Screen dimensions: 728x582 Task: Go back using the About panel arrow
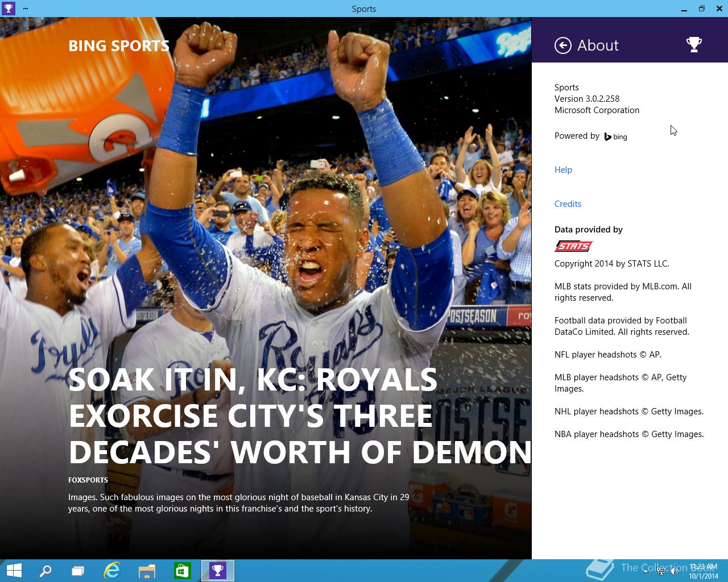[x=562, y=45]
